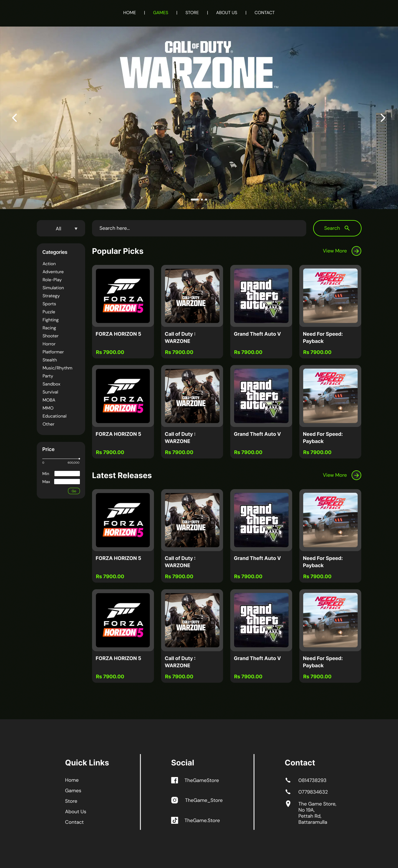Image resolution: width=398 pixels, height=868 pixels.
Task: Select the Survival category
Action: [x=50, y=392]
